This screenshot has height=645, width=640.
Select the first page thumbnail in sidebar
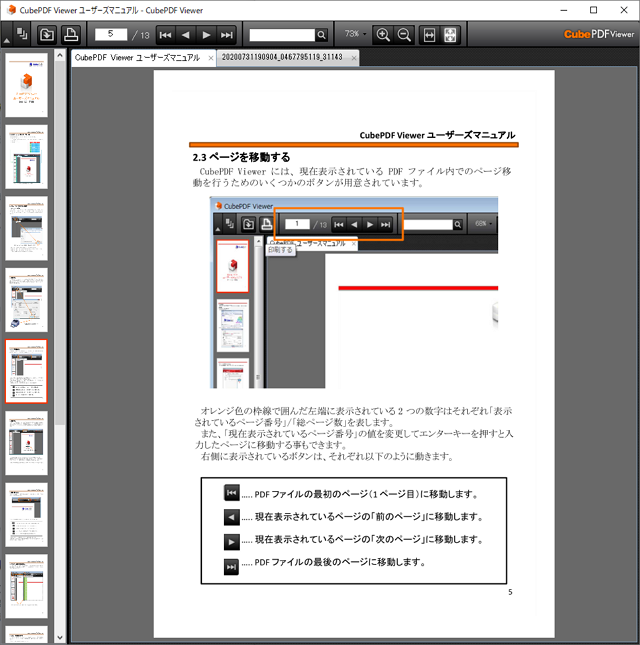25,83
